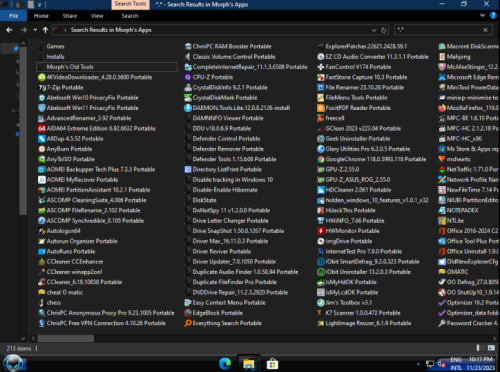Go up one folder level
The image size is (500, 372).
[x=45, y=30]
